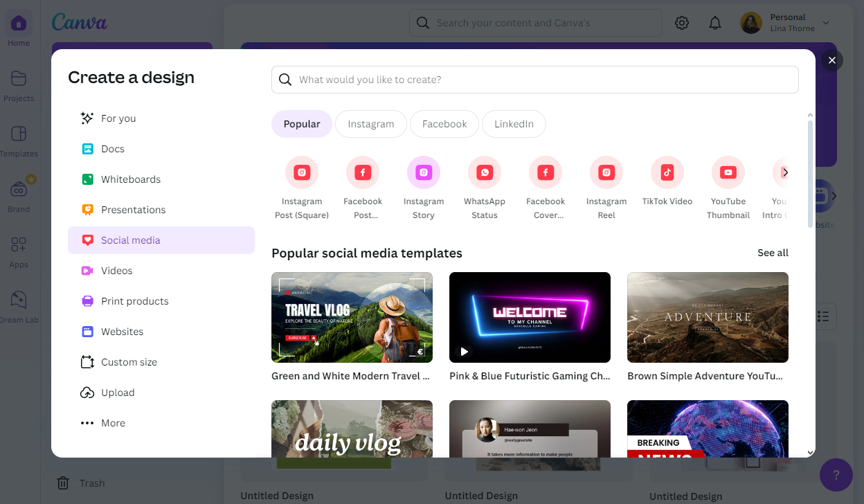This screenshot has width=864, height=504.
Task: Play the Welcome template video preview
Action: click(465, 352)
